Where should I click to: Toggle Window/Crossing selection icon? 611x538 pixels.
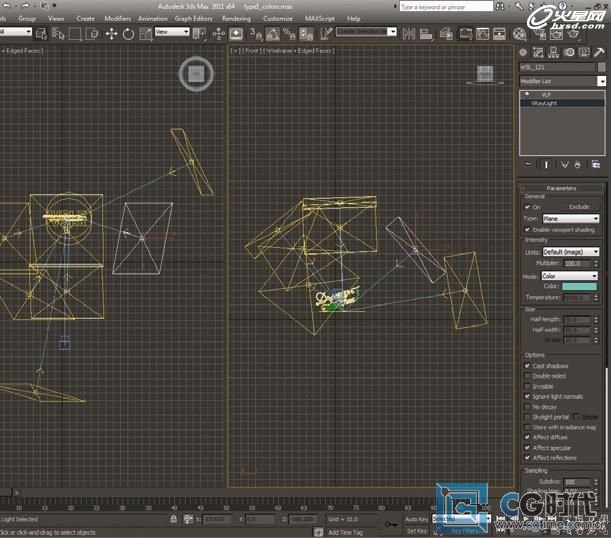pos(92,34)
